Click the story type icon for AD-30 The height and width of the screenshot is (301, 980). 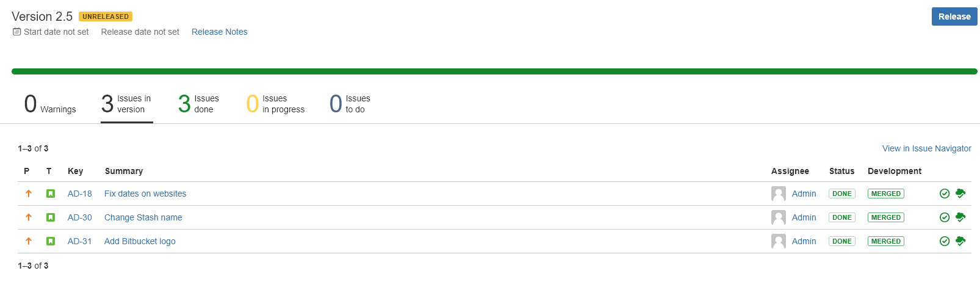[51, 217]
